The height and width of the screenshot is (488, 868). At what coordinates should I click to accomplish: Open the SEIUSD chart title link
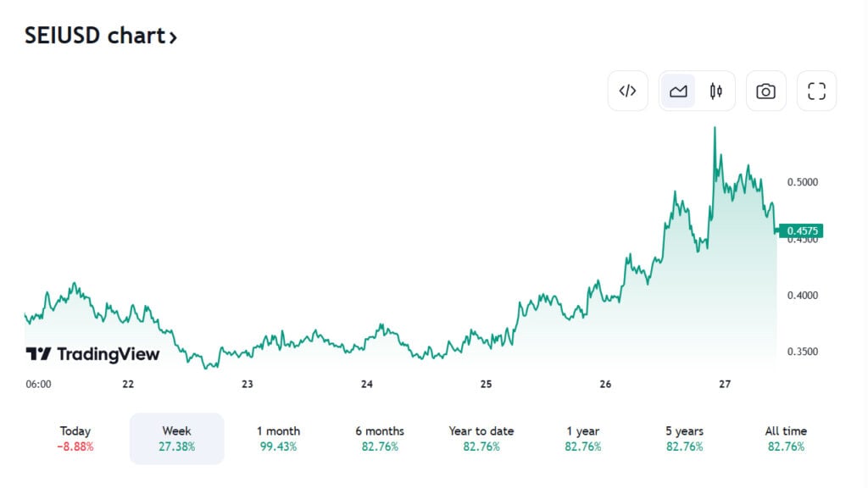pyautogui.click(x=93, y=36)
